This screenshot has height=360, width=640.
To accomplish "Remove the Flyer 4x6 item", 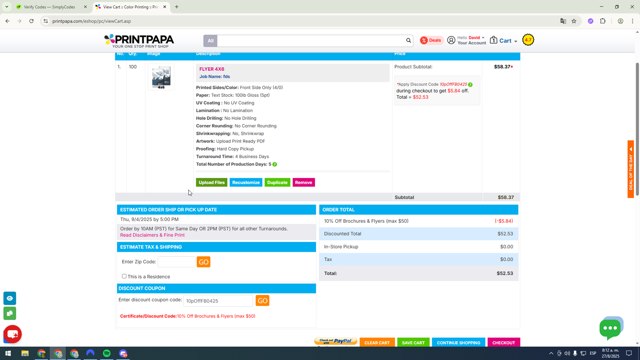I will (304, 182).
